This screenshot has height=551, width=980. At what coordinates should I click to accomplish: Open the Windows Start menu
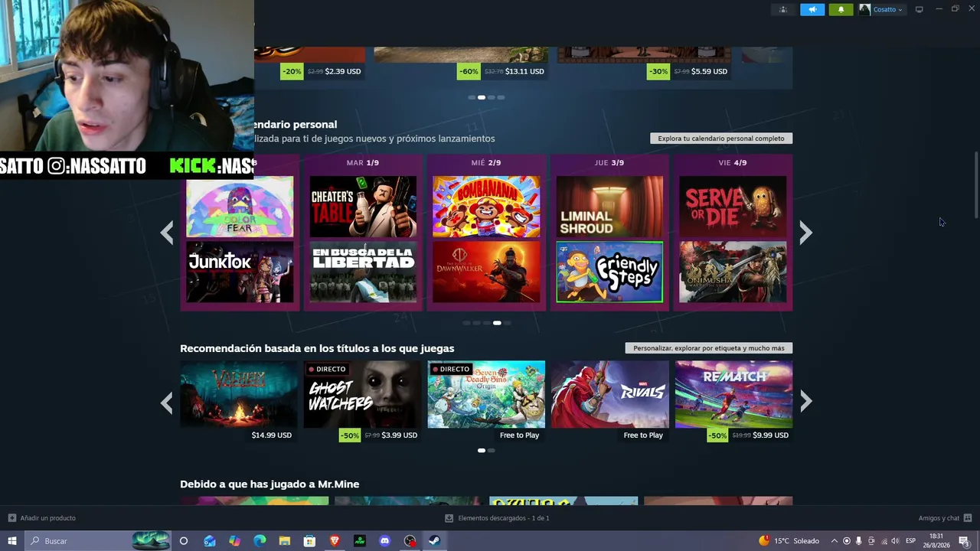click(12, 541)
